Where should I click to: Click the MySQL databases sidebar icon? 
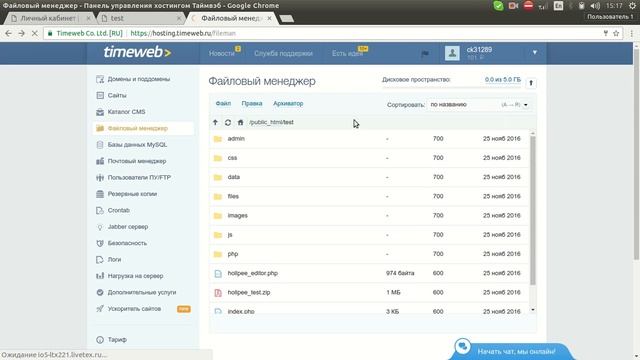(100, 145)
